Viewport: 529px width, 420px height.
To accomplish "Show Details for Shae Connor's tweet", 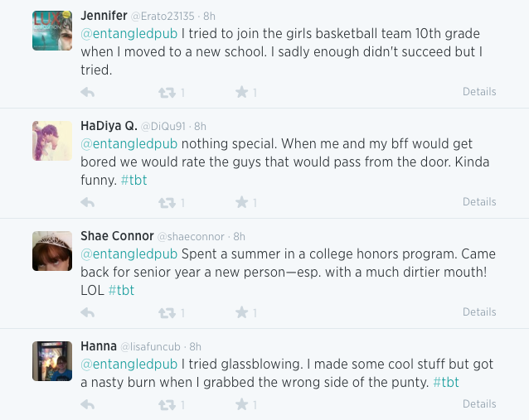I will coord(479,312).
